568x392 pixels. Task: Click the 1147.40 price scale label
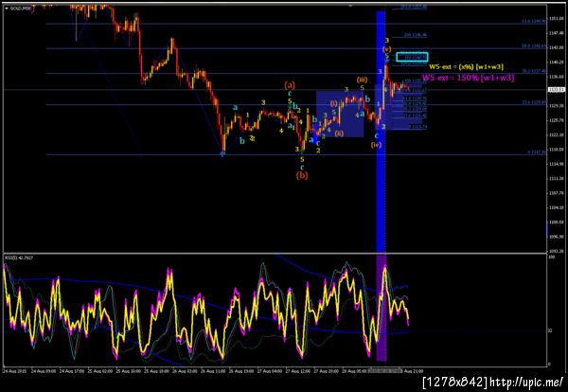pos(556,32)
